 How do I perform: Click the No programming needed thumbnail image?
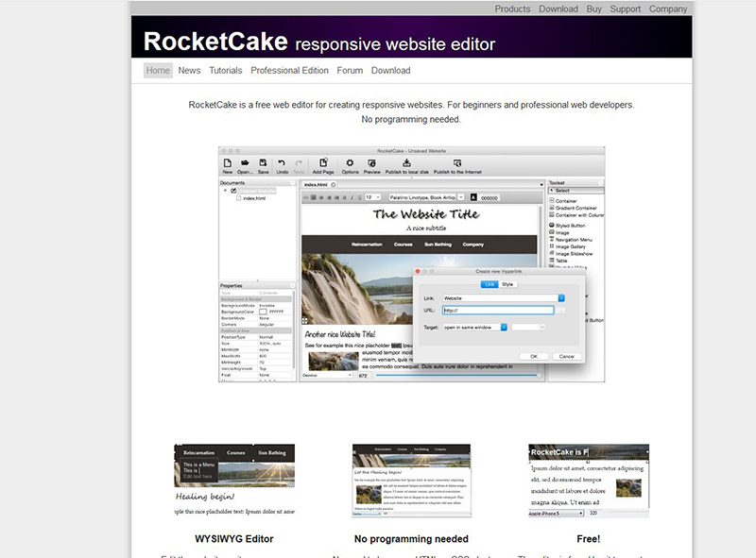tap(411, 481)
